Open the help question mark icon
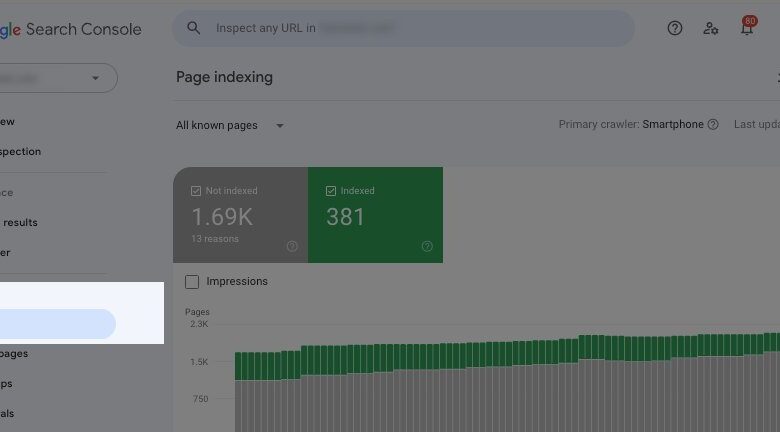The image size is (780, 432). click(x=675, y=28)
